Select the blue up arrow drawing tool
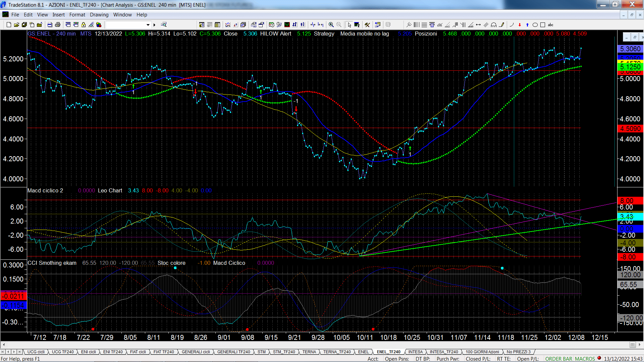This screenshot has height=362, width=644. tap(527, 25)
